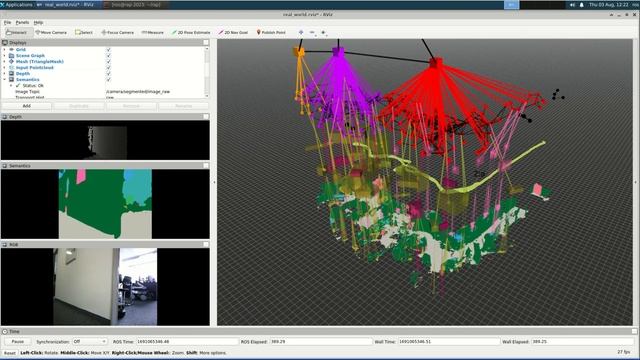Click the clock showing Thu 03 Aug

pyautogui.click(x=609, y=5)
